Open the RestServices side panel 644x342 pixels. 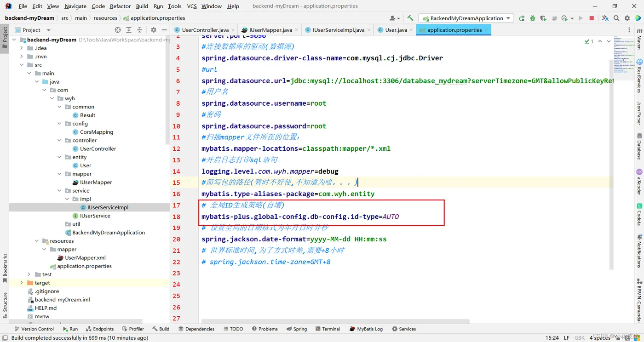(x=639, y=76)
